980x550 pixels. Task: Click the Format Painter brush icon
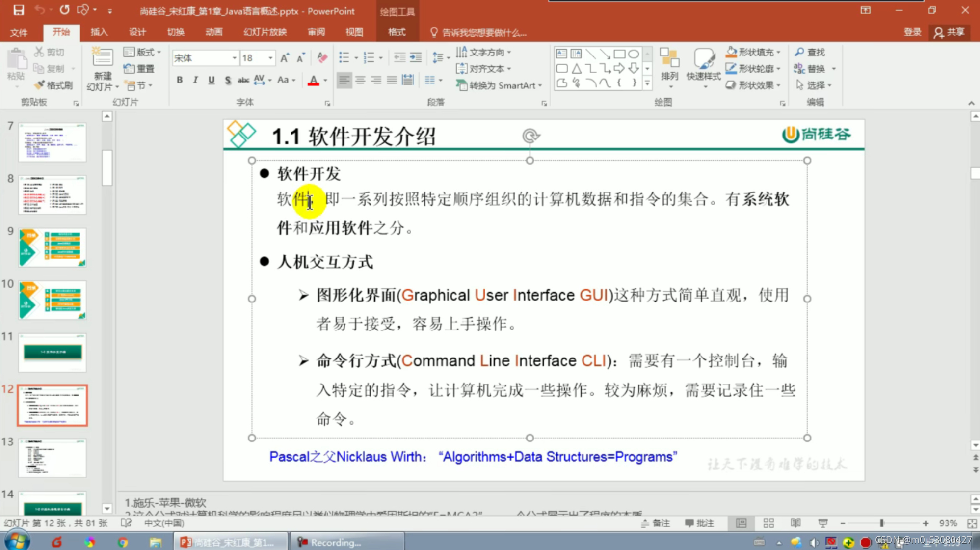(40, 85)
